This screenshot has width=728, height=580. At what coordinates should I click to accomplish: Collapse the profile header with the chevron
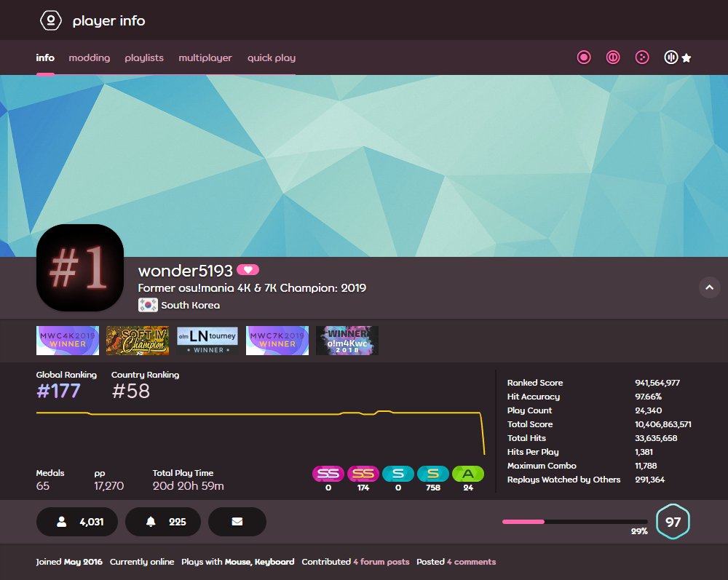710,287
